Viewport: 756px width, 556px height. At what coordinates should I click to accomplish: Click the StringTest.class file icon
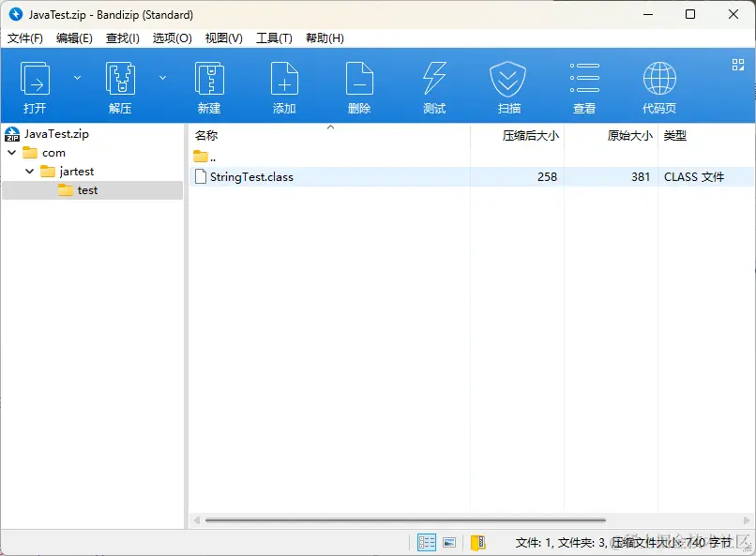(201, 177)
